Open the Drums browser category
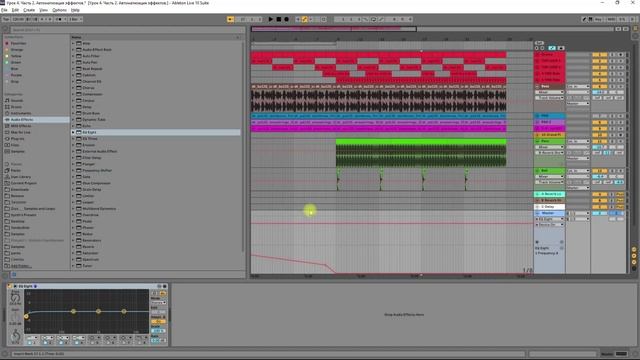 click(16, 107)
